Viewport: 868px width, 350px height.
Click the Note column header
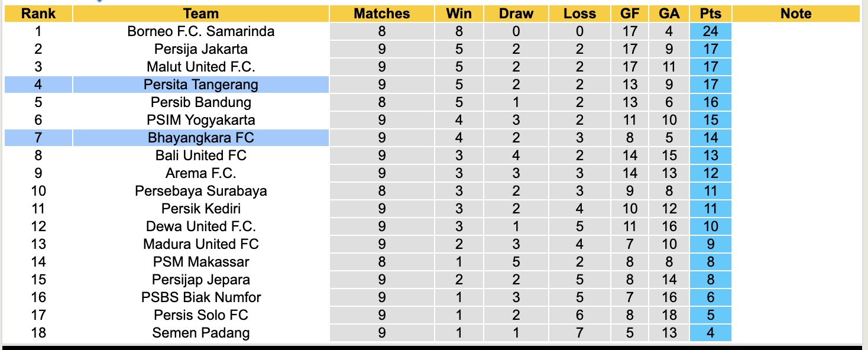click(796, 14)
